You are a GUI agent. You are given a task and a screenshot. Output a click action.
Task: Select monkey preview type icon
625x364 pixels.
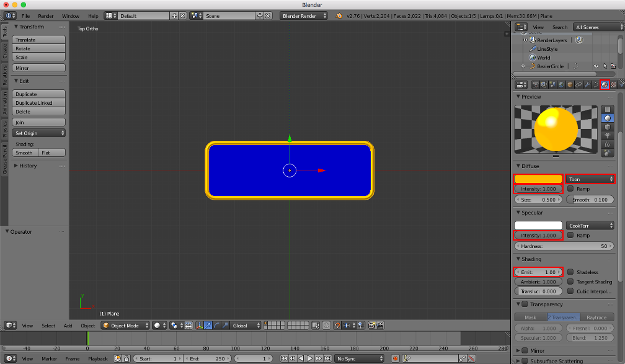pyautogui.click(x=608, y=136)
